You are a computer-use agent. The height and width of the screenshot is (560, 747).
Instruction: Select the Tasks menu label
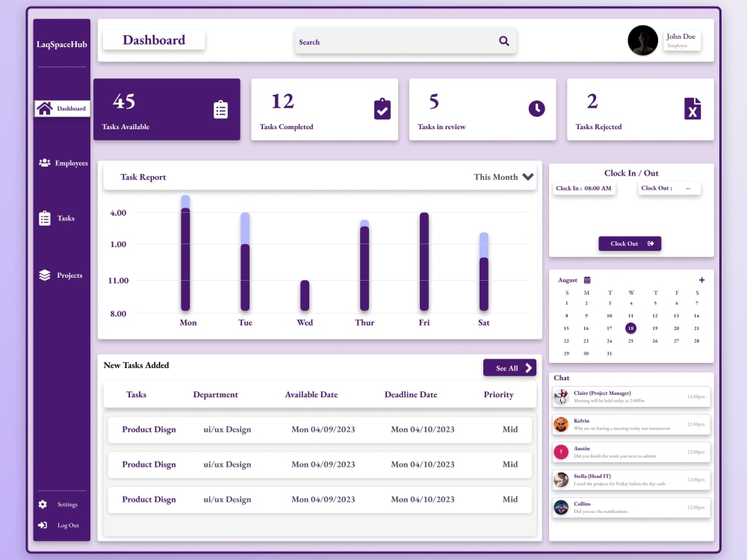pos(66,218)
